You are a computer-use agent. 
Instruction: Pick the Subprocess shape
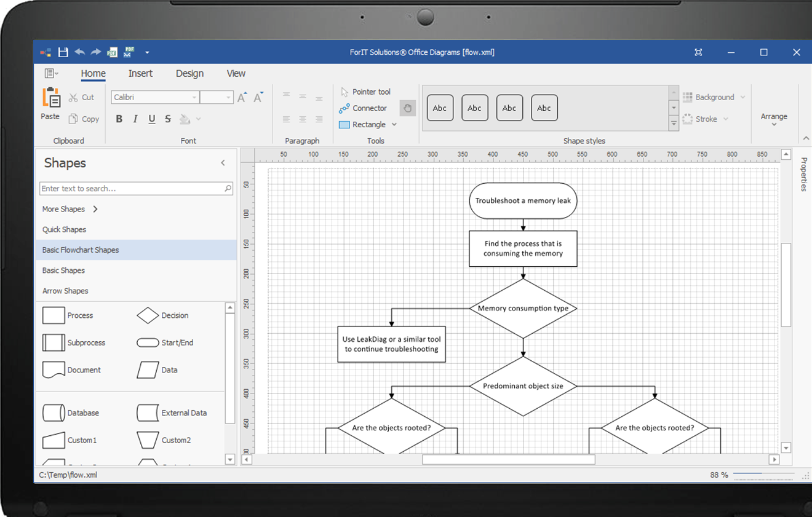[x=73, y=342]
